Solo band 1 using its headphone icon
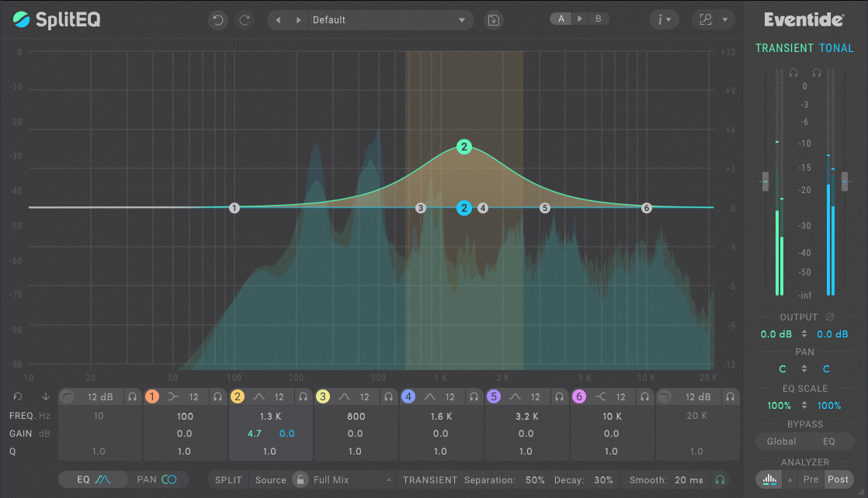The width and height of the screenshot is (868, 498). [217, 396]
